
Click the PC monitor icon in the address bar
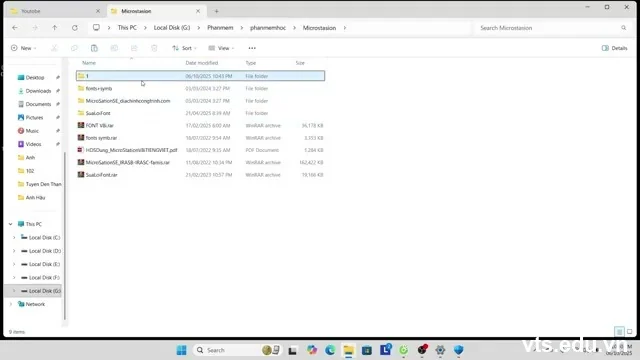(x=96, y=28)
